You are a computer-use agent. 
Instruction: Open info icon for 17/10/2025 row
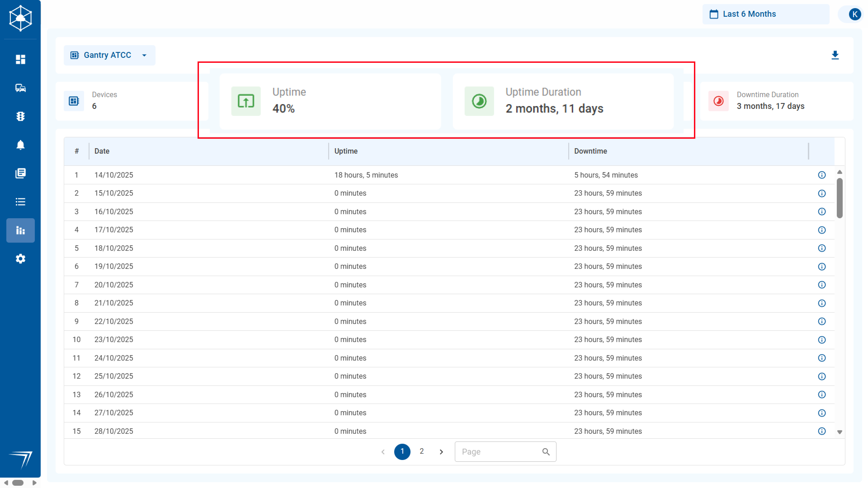click(x=822, y=230)
